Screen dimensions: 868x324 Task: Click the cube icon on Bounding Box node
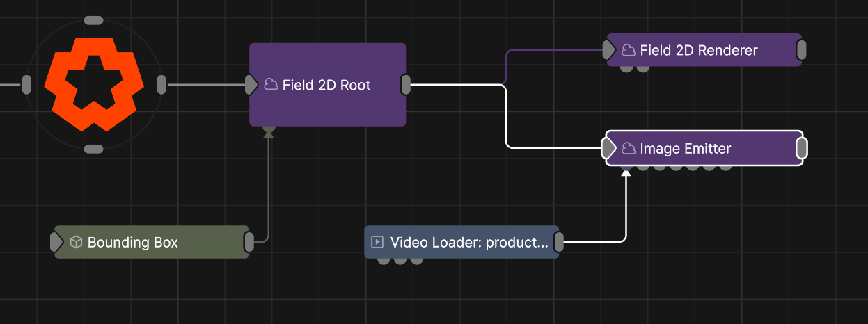77,242
